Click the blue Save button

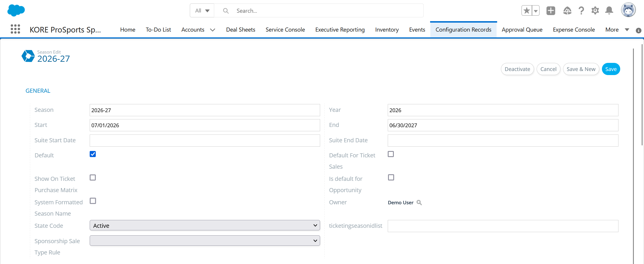click(x=611, y=69)
